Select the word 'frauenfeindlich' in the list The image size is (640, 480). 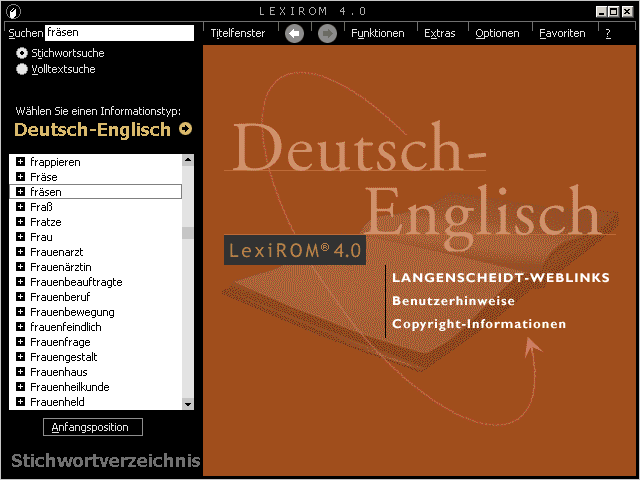[x=66, y=327]
